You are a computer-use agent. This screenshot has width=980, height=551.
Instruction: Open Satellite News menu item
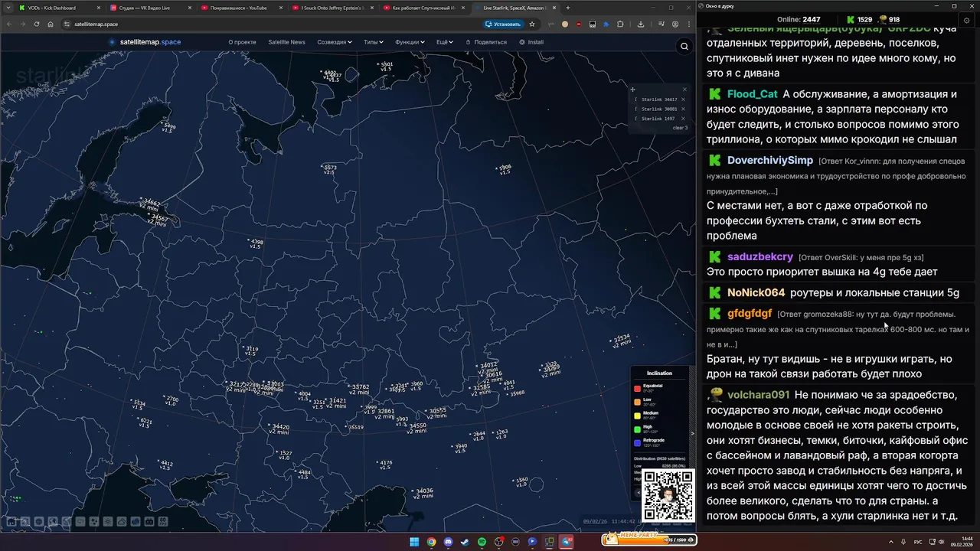click(x=286, y=42)
